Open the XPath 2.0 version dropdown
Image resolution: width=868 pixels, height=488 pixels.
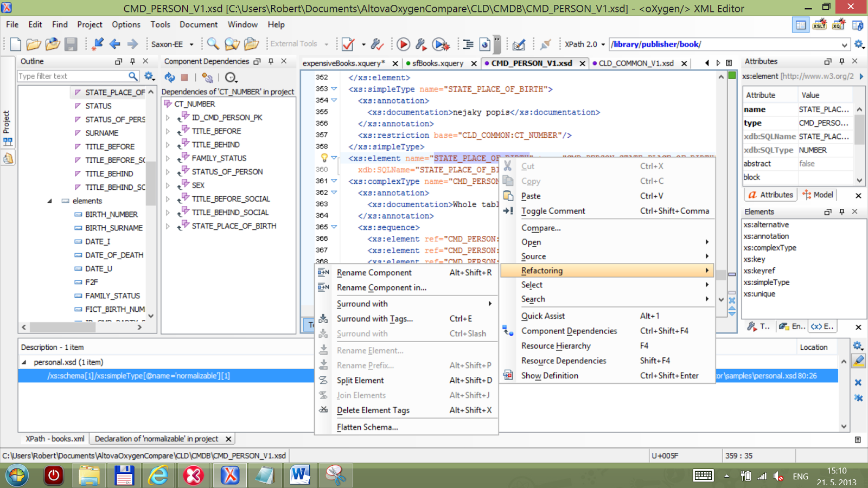coord(603,44)
